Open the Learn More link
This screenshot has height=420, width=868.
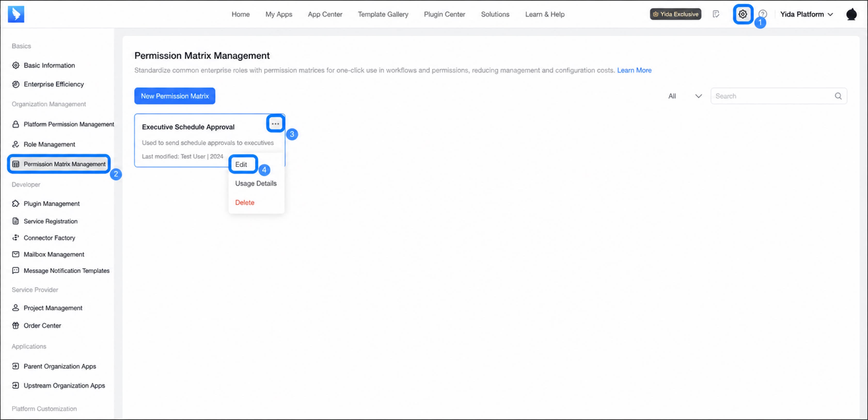pyautogui.click(x=634, y=70)
